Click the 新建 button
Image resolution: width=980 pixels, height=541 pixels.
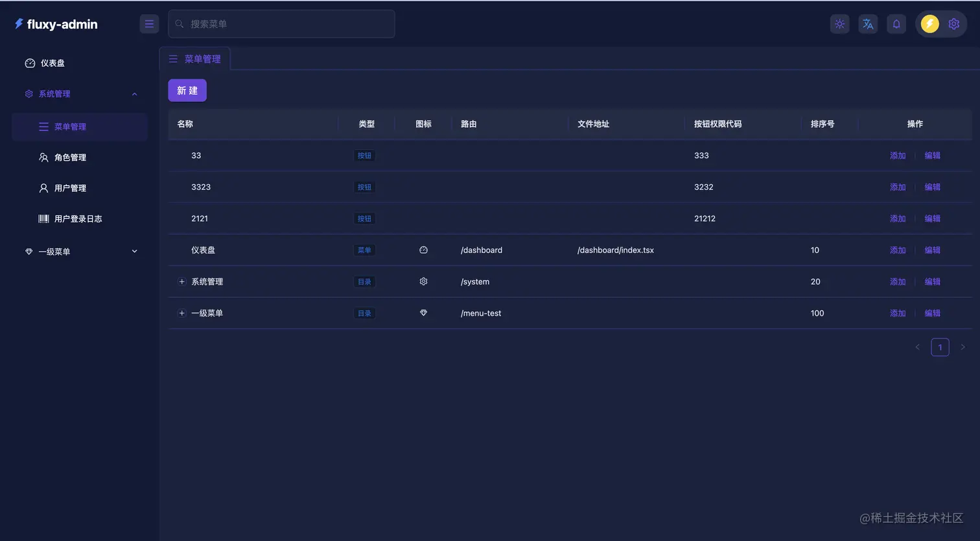point(187,90)
